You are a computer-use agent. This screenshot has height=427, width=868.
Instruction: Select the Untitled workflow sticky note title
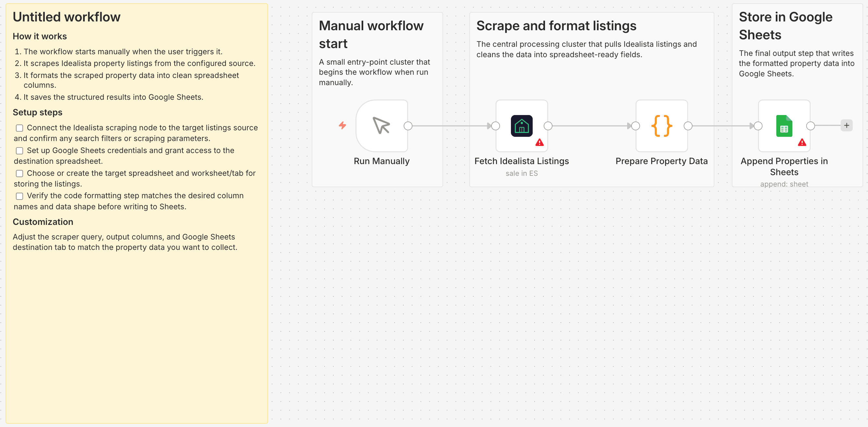66,17
